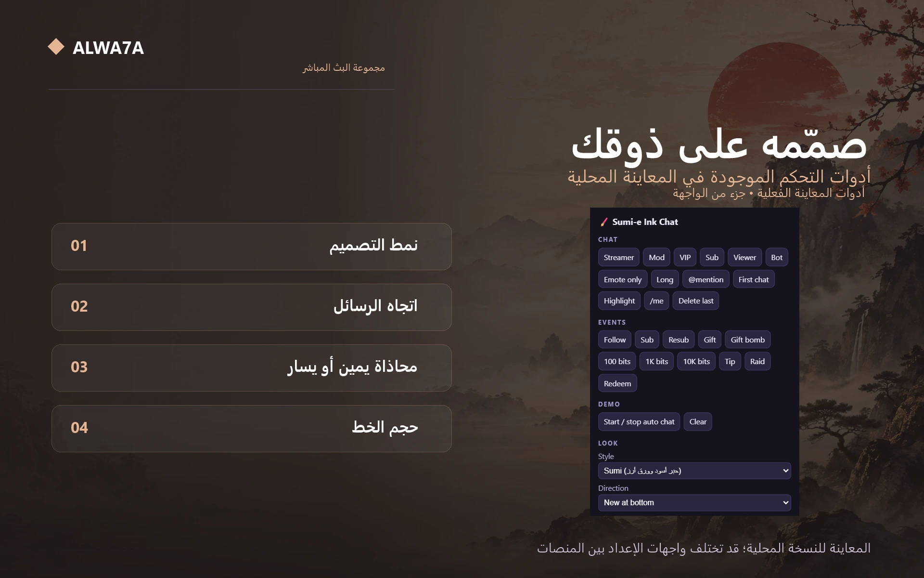This screenshot has height=578, width=924.
Task: Click Delete last message
Action: click(x=696, y=301)
